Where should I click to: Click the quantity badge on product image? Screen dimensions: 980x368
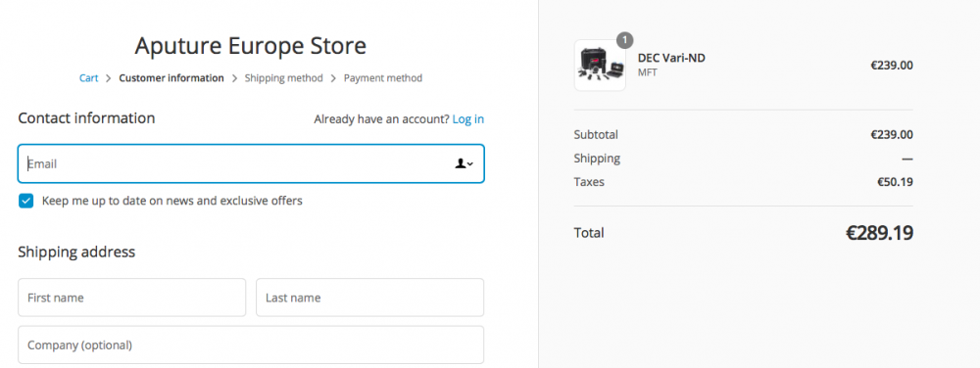tap(624, 40)
